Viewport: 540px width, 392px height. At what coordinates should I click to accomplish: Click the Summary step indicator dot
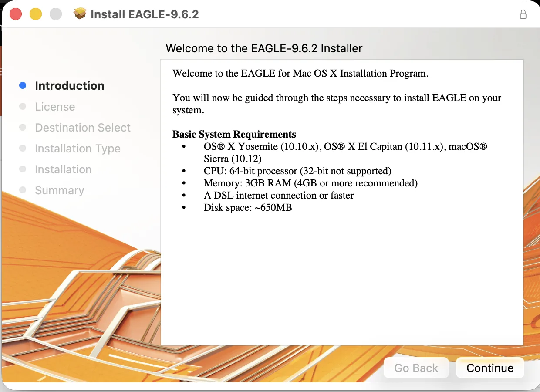pos(23,190)
